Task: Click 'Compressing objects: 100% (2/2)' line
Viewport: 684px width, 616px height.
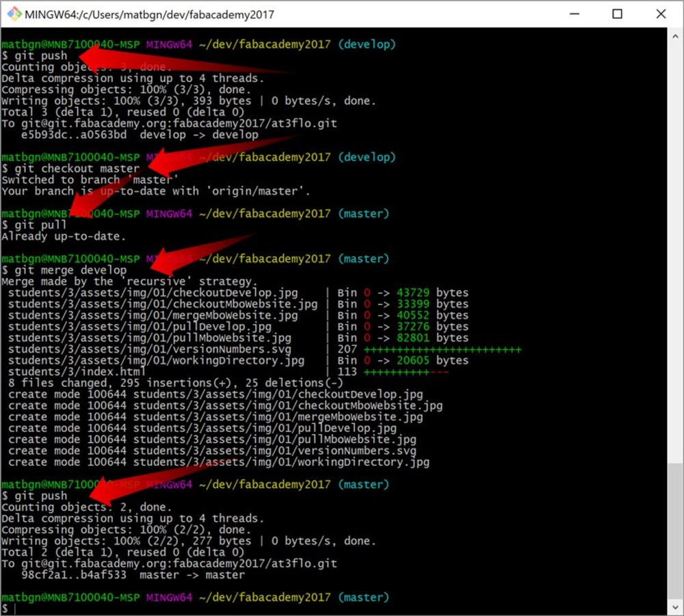Action: click(x=127, y=530)
